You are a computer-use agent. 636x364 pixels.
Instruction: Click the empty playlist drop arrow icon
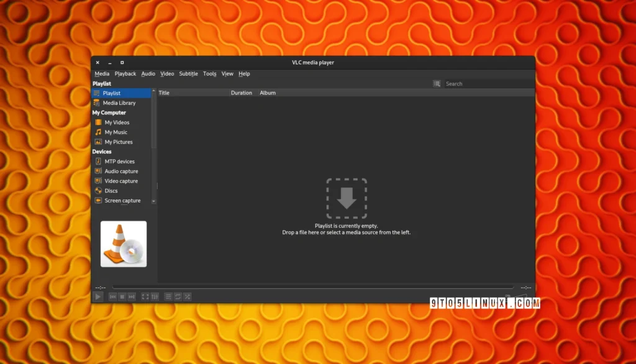tap(347, 198)
